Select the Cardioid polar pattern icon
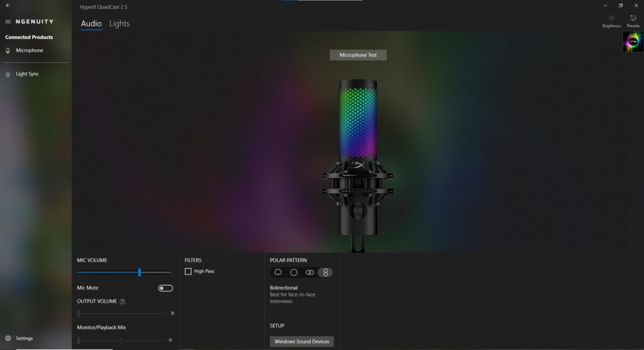Viewport: 644px width, 350px height. click(x=278, y=273)
